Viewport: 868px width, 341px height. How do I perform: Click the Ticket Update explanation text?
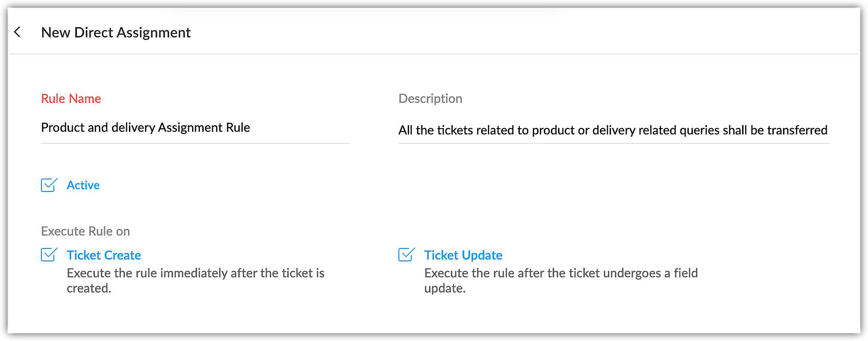tap(560, 280)
